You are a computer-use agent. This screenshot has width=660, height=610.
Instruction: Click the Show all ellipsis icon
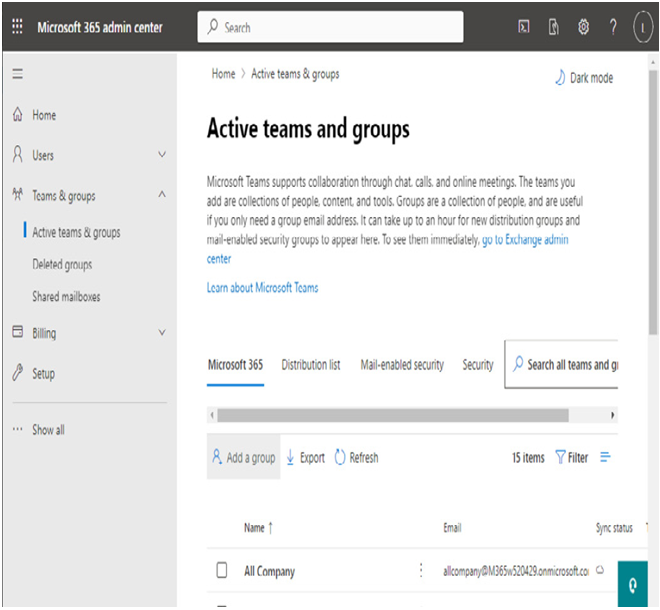click(18, 429)
